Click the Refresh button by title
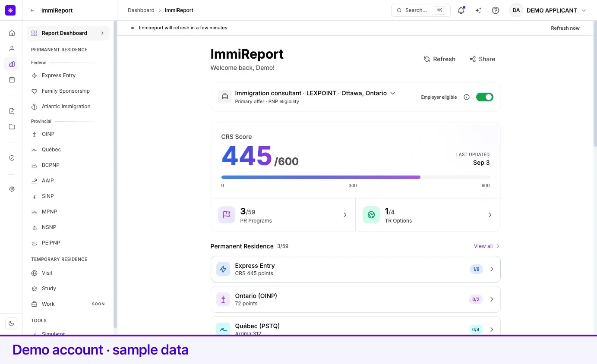 (439, 59)
